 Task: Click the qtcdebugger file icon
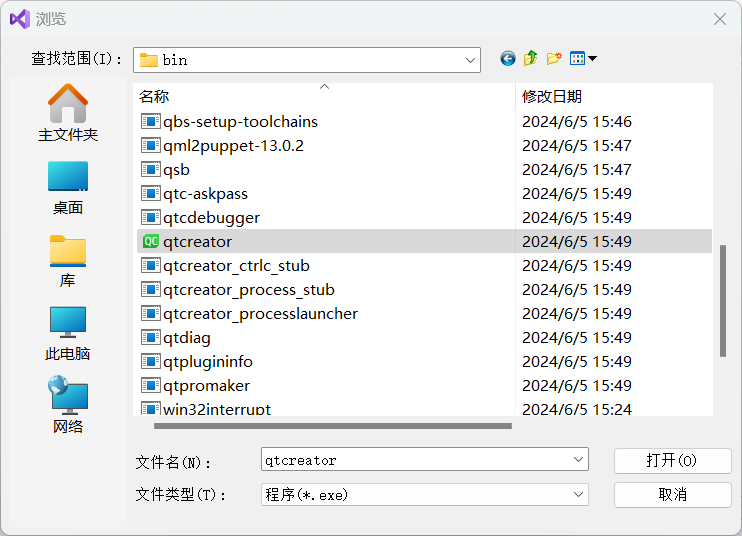150,218
